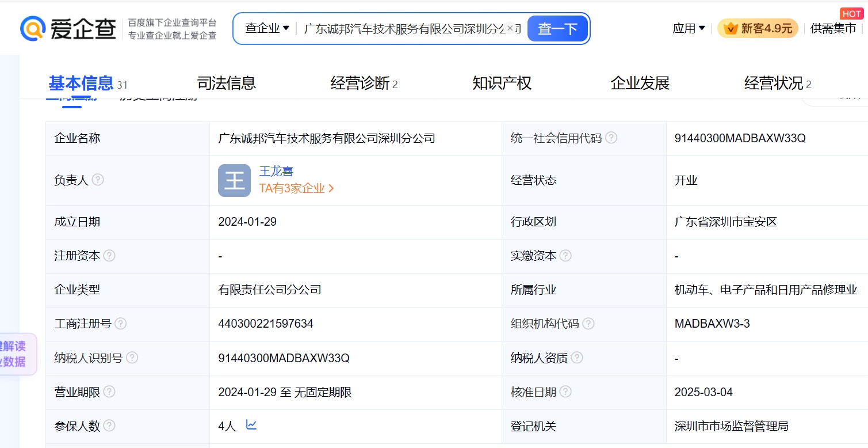This screenshot has width=868, height=448.
Task: Click help icon next to 统一社会信用代码
Action: [x=611, y=138]
